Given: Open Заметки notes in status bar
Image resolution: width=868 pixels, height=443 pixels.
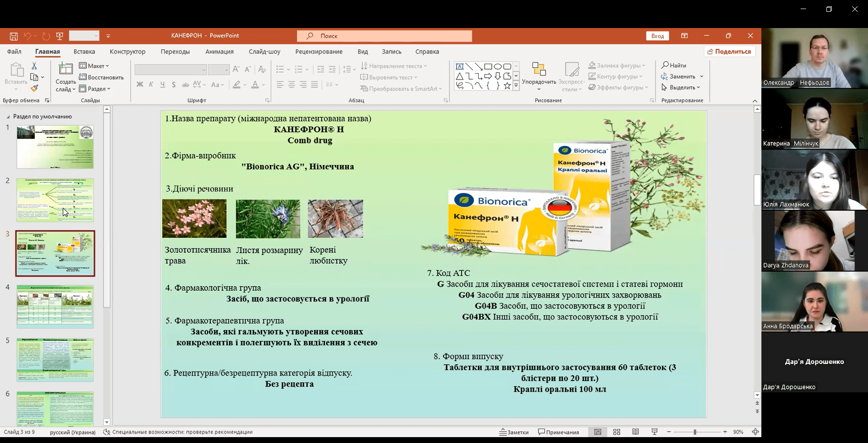Looking at the screenshot, I should click(514, 432).
